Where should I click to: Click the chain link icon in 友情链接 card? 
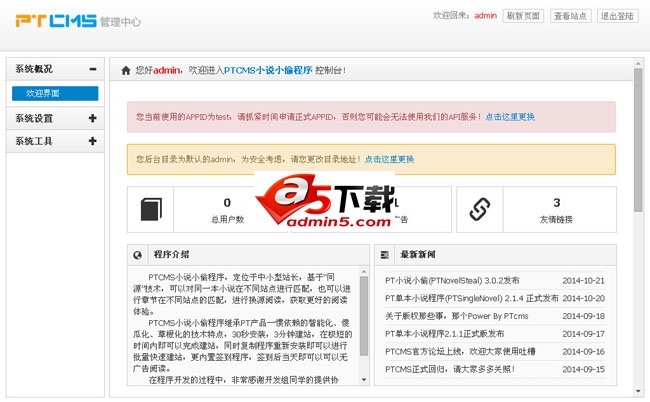pos(480,209)
